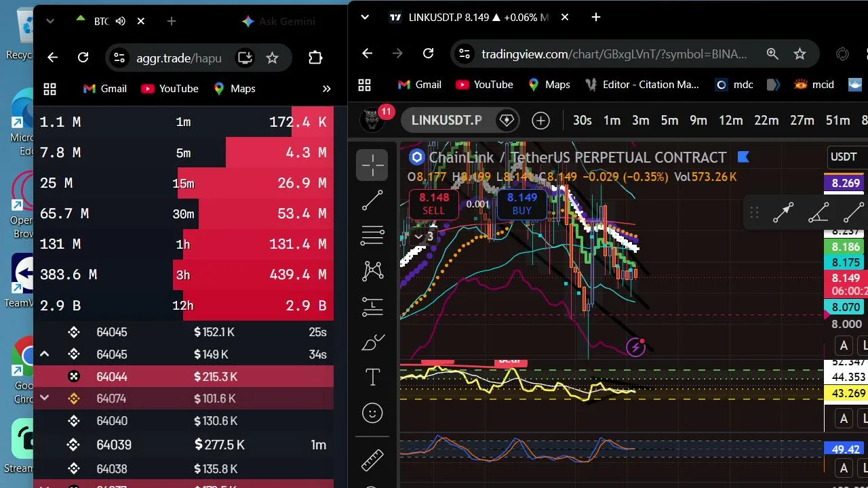Select the ruler measure tool
The height and width of the screenshot is (488, 868).
pyautogui.click(x=372, y=460)
